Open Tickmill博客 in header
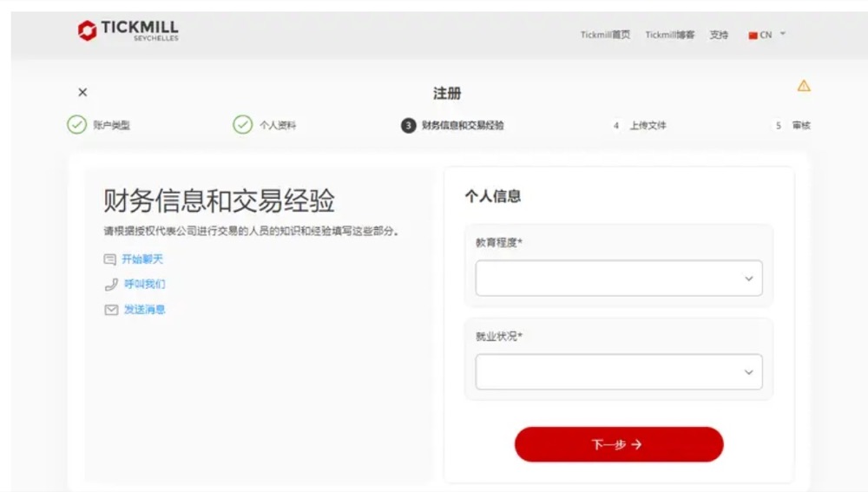868x492 pixels. (x=670, y=35)
